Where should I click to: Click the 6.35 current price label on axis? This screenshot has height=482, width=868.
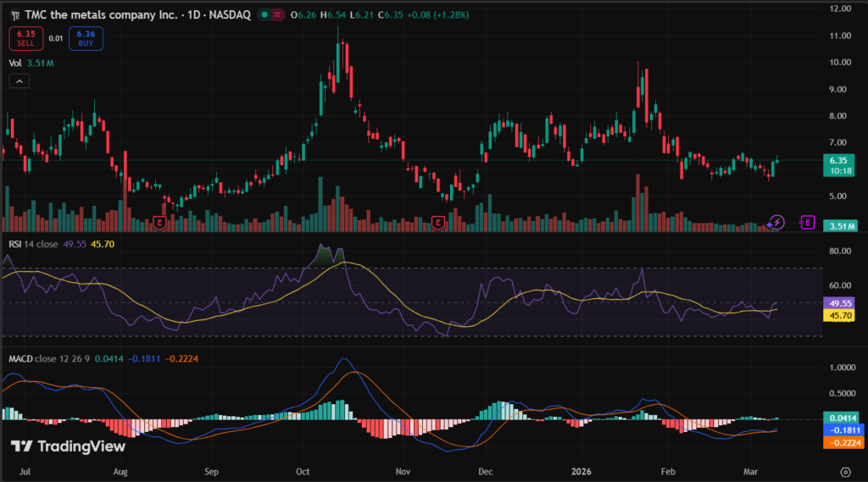click(x=838, y=160)
